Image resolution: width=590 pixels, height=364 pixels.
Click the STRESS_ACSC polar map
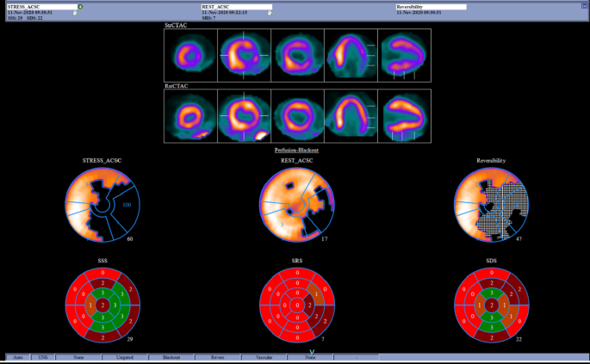point(102,204)
